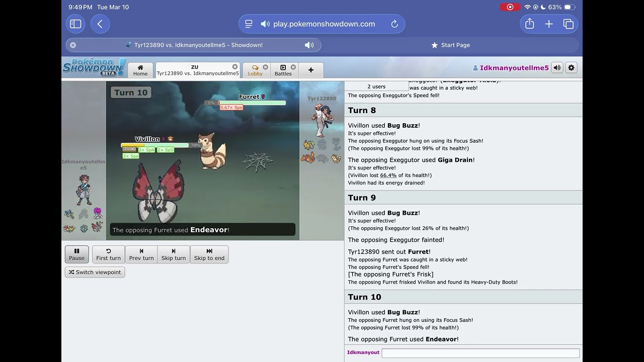Close the Battles tab
The image size is (644, 362).
293,67
